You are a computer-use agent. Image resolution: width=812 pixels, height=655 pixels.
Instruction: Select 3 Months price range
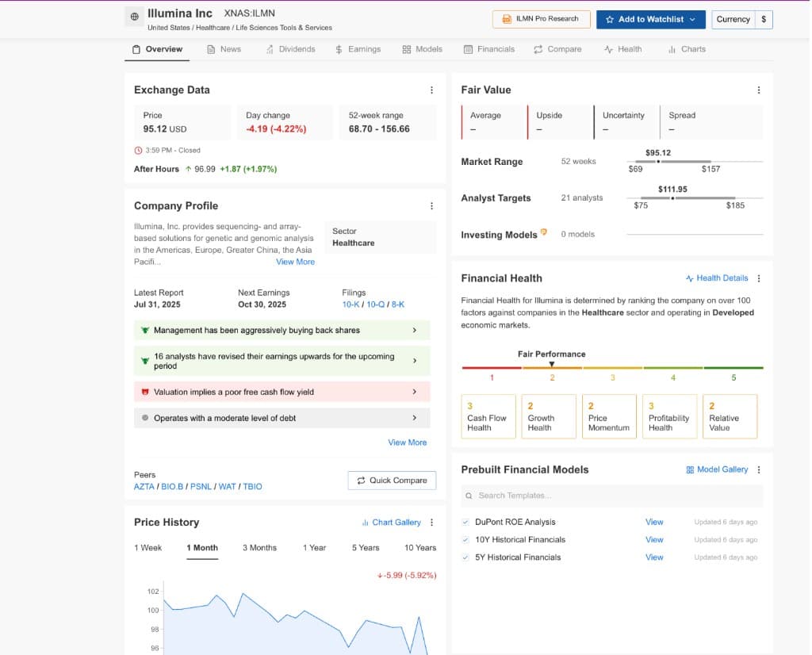click(x=260, y=548)
